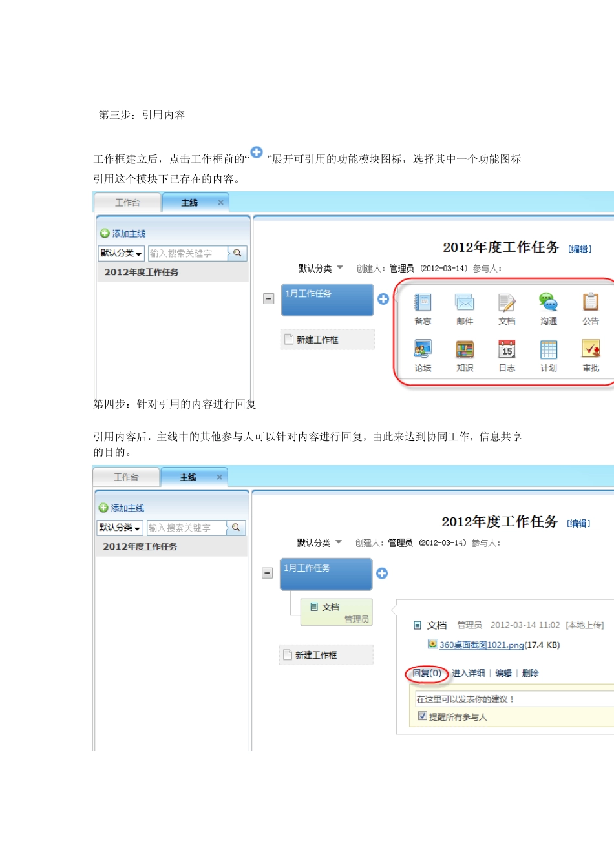Screen dimensions: 614x868
Task: Switch to 主线 tab in lower screenshot
Action: click(x=188, y=477)
